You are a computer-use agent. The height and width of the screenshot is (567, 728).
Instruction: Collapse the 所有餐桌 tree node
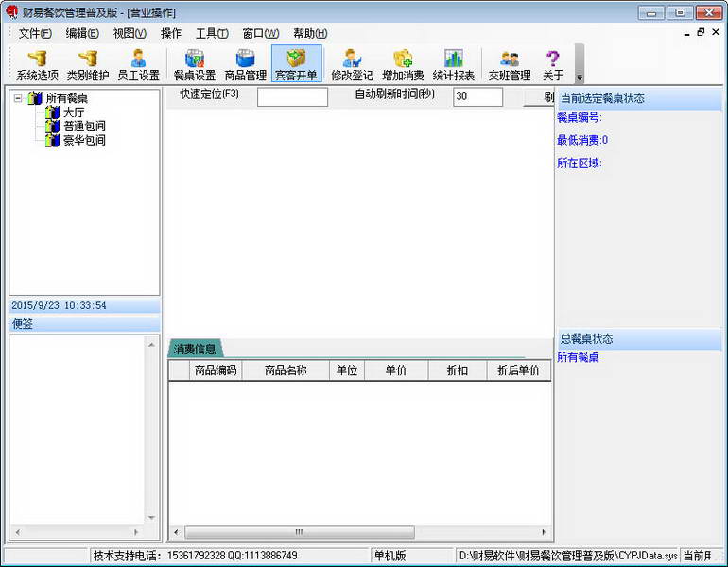[18, 98]
